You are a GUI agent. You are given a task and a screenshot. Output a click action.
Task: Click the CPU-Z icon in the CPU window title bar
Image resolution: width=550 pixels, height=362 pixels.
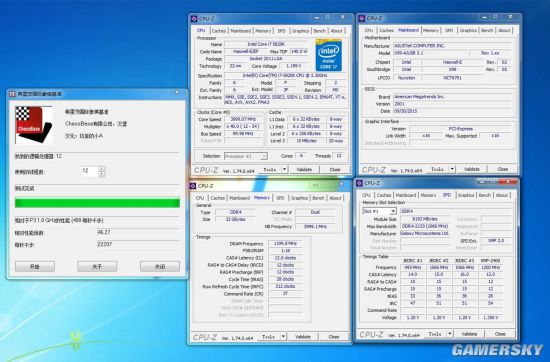pos(194,19)
